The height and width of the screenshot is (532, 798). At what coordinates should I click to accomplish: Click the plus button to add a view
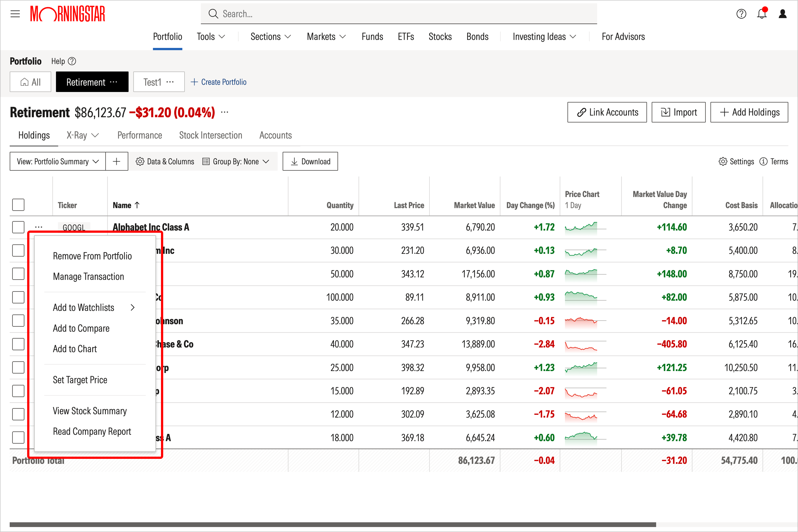[x=116, y=161]
